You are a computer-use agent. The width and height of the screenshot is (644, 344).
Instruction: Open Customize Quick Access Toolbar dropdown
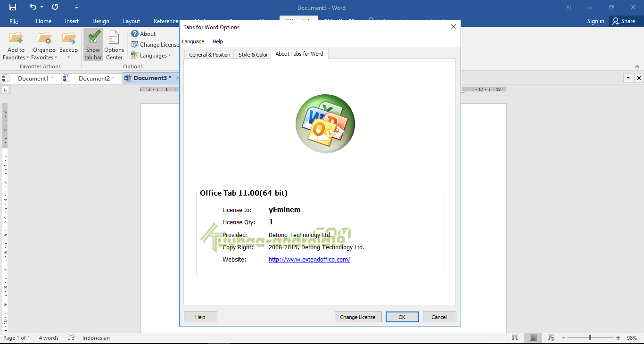pyautogui.click(x=77, y=8)
